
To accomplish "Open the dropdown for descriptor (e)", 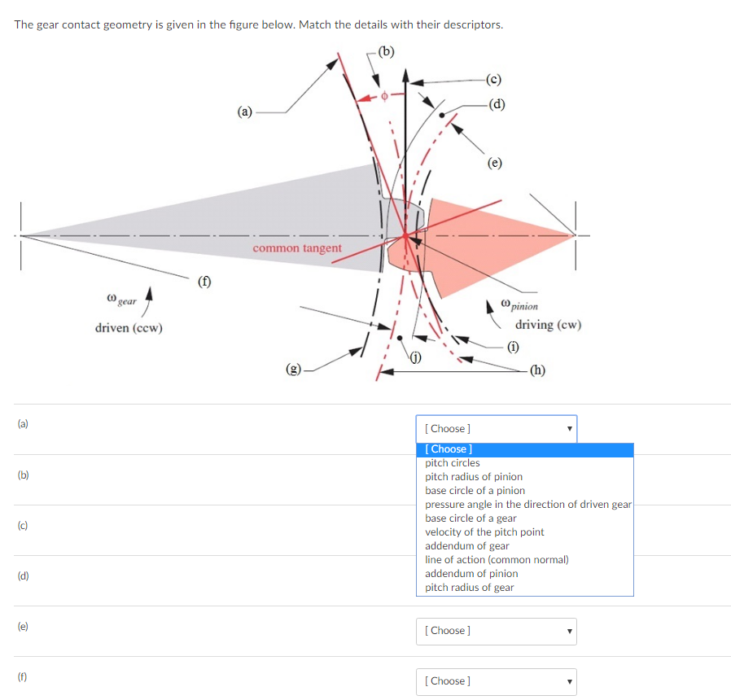I will 496,631.
